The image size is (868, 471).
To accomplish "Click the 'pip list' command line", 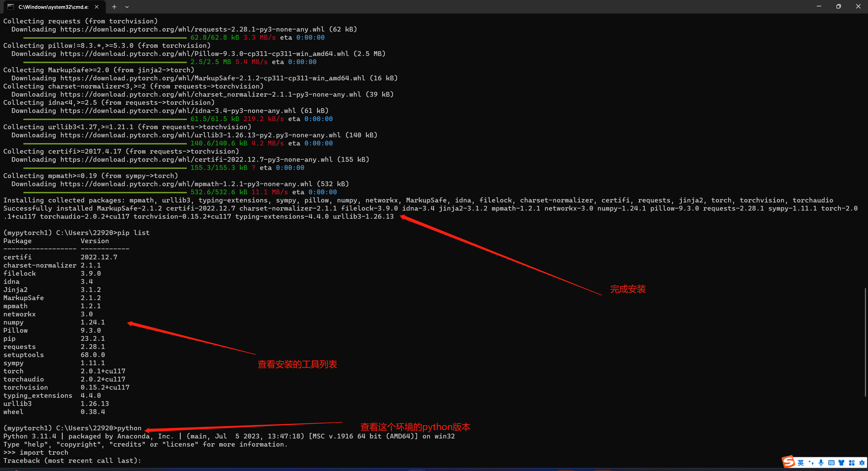I will (x=133, y=233).
